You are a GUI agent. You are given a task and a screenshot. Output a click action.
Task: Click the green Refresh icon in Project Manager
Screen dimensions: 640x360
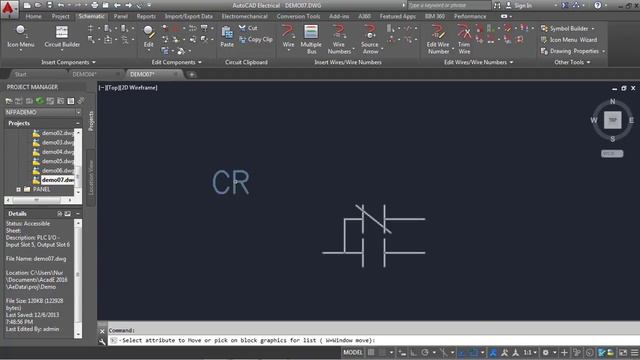40,100
